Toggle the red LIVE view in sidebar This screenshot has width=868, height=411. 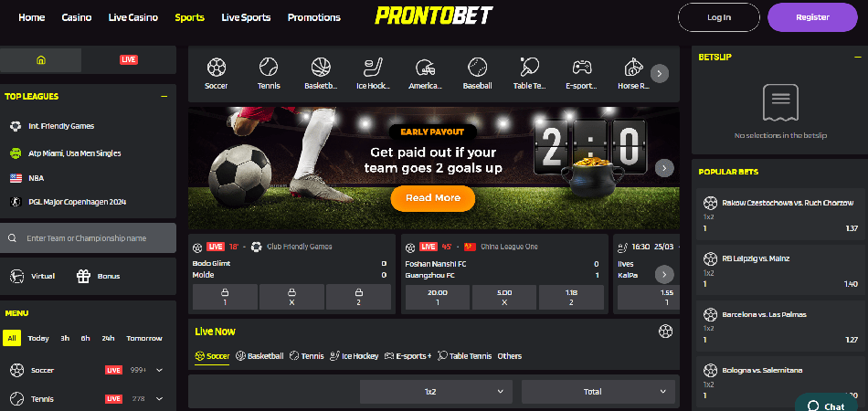(129, 59)
